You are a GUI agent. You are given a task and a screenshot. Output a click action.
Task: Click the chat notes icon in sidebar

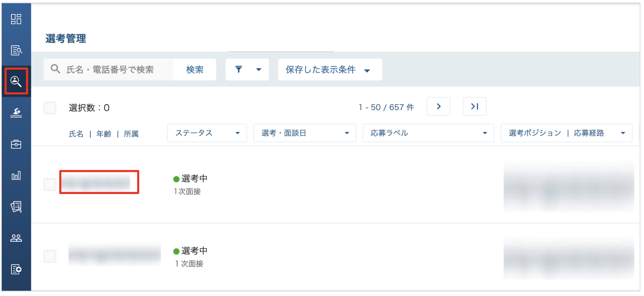(16, 207)
